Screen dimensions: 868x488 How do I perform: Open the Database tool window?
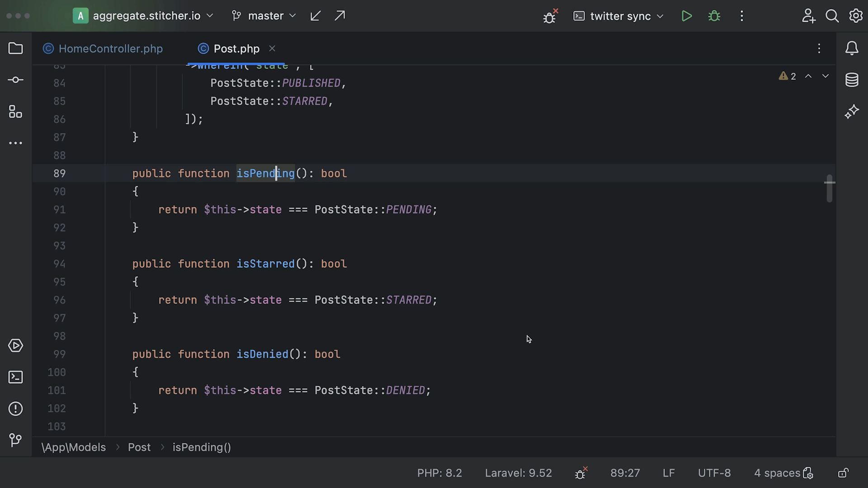(852, 80)
